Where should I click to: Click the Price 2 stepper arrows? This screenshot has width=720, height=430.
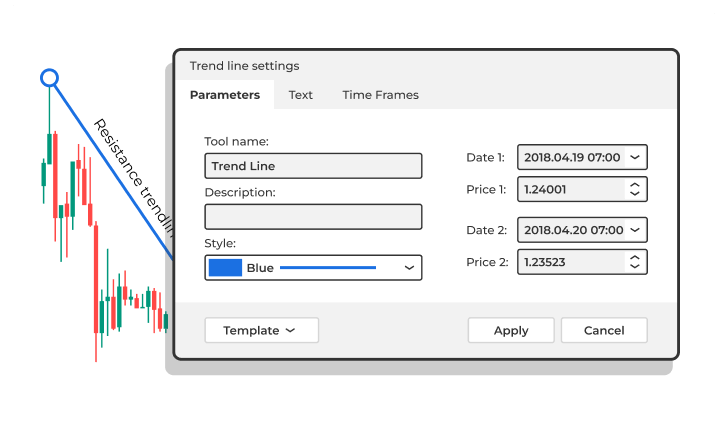pyautogui.click(x=634, y=262)
